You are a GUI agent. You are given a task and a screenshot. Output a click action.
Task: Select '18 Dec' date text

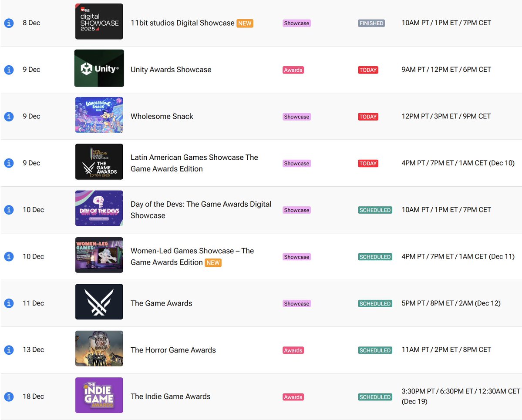click(33, 396)
